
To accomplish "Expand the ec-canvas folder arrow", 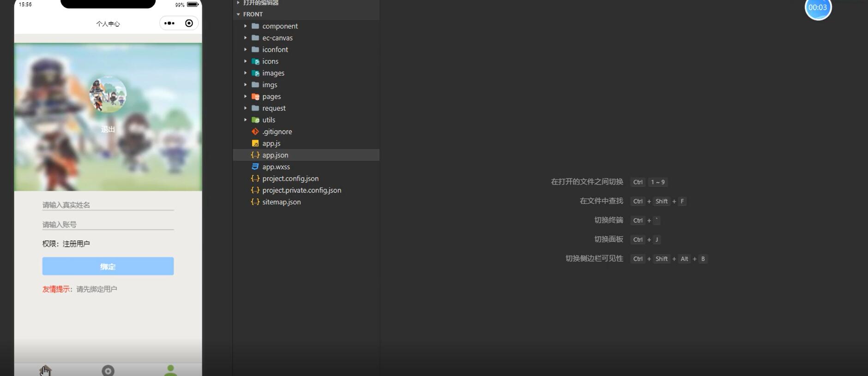I will click(245, 38).
